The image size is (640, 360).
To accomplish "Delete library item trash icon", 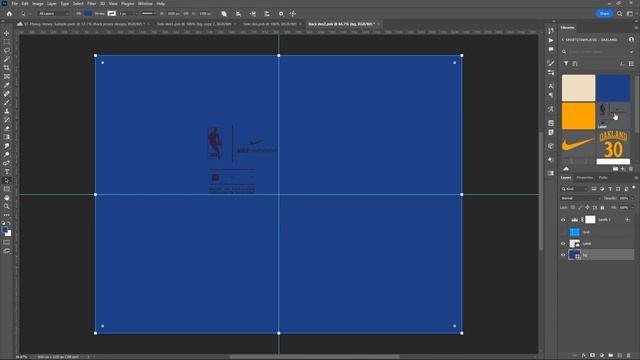I will (x=631, y=169).
